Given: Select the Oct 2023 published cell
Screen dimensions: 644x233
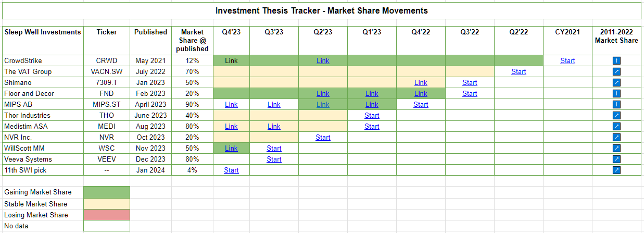Looking at the screenshot, I should (x=150, y=137).
